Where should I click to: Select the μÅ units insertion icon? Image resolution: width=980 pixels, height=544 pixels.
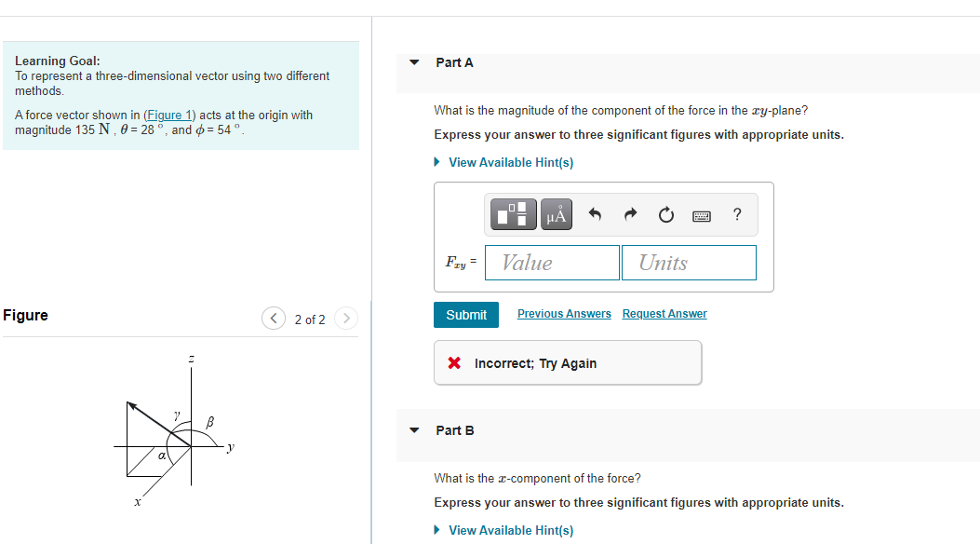[556, 214]
